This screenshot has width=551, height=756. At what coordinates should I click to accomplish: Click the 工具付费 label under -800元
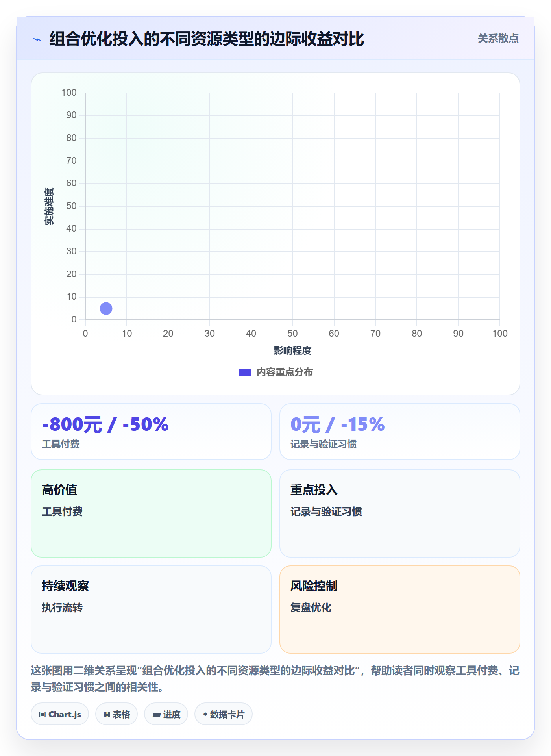[x=61, y=444]
